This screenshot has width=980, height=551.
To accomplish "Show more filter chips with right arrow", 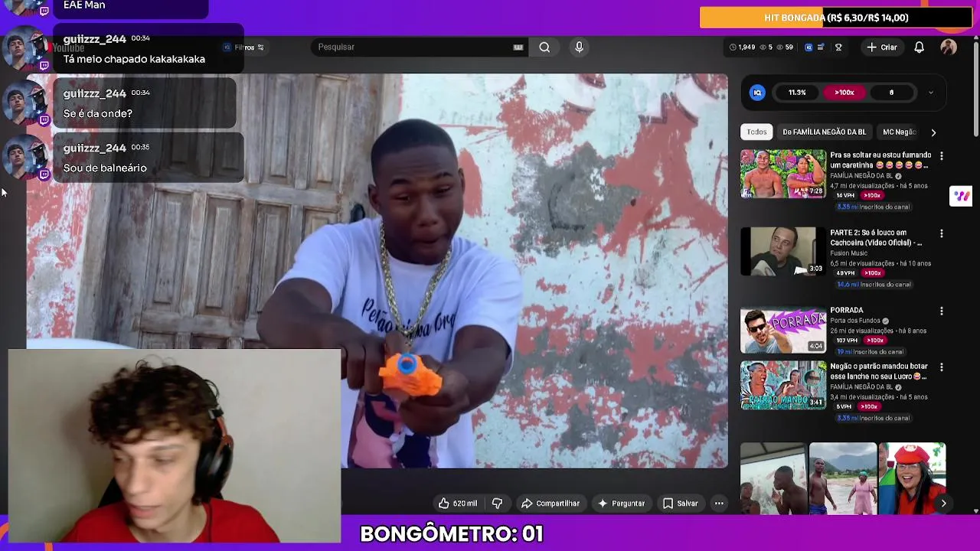I will (933, 132).
